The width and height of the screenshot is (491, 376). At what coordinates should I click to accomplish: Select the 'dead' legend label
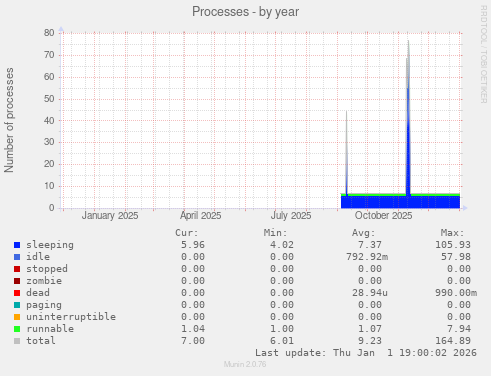coord(38,293)
